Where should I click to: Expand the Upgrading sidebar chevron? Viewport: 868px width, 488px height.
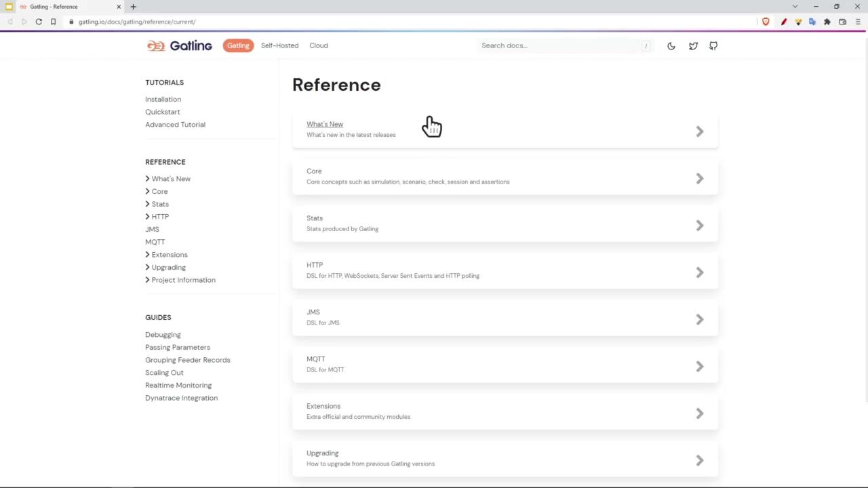coord(148,267)
